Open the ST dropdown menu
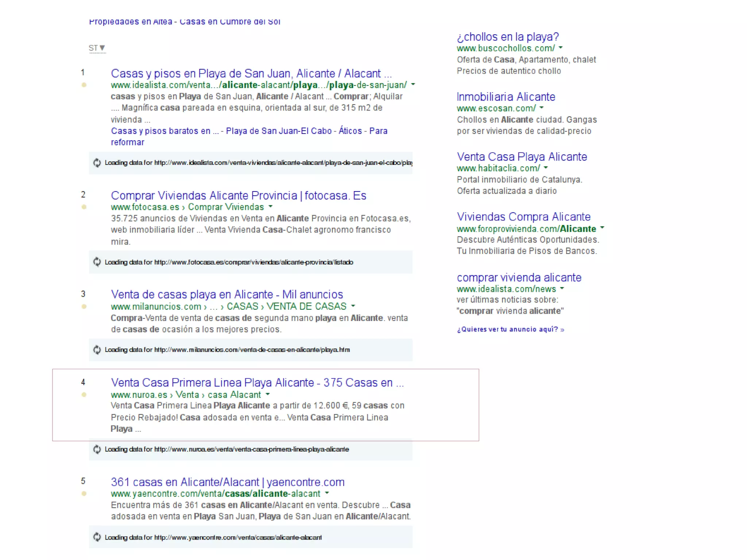 [x=97, y=48]
